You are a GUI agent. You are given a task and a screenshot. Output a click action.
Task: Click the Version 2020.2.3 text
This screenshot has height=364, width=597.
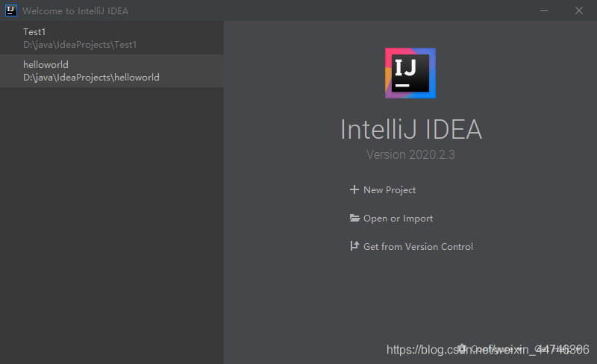(410, 155)
